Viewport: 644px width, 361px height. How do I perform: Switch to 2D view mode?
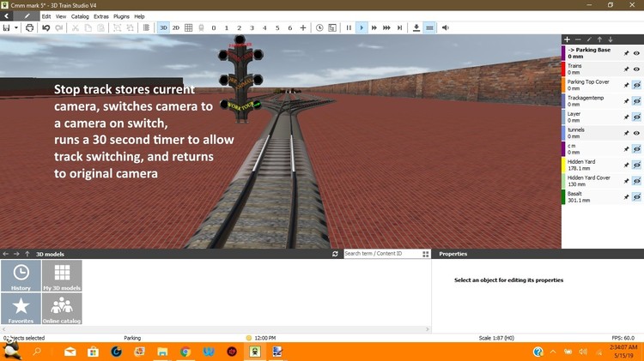[x=176, y=28]
